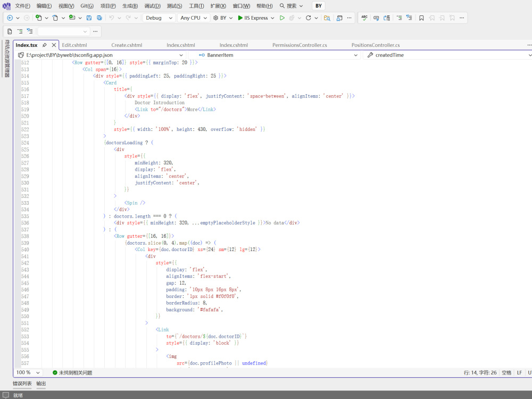
Task: Open the 编辑(E) menu
Action: pyautogui.click(x=44, y=6)
